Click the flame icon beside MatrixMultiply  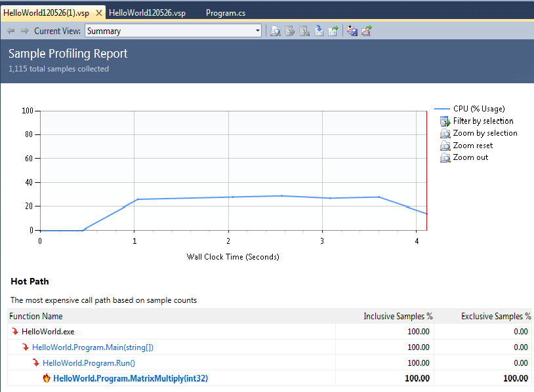click(47, 378)
